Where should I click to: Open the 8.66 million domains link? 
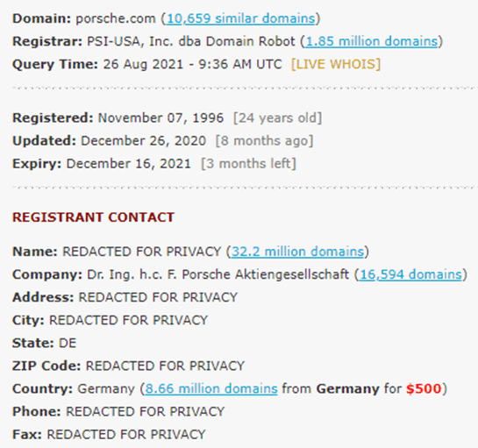211,389
